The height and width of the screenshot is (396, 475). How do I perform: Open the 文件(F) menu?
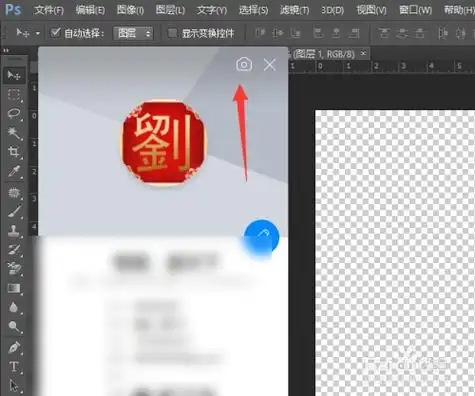coord(49,10)
